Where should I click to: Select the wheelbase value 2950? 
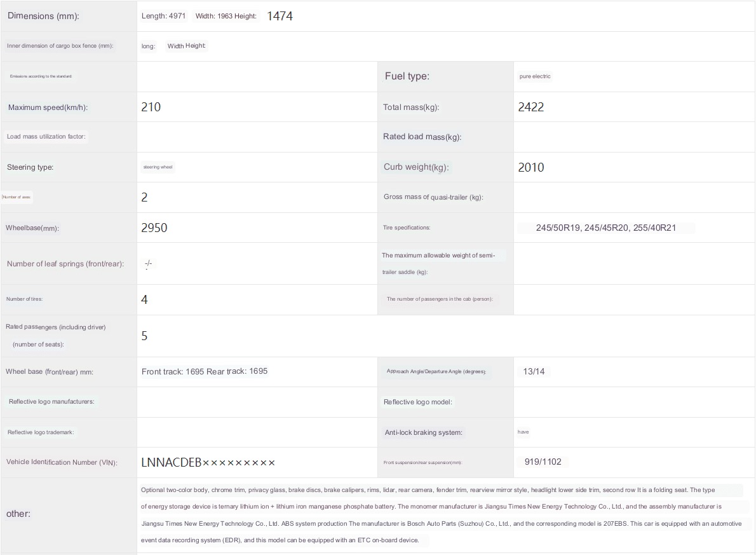tap(154, 228)
